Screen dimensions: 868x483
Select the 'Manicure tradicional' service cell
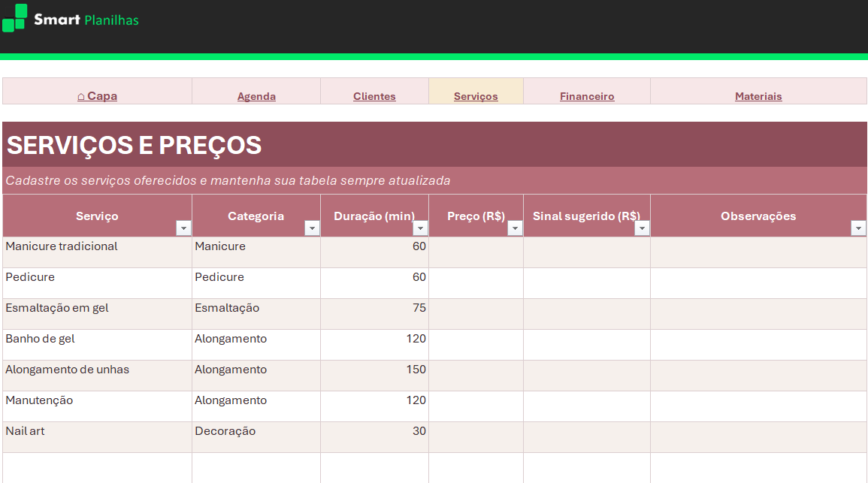98,253
